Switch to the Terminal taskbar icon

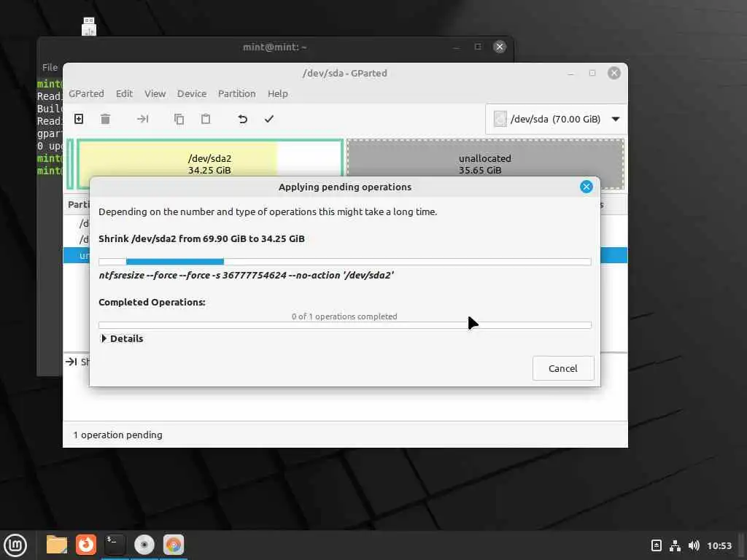(x=115, y=545)
